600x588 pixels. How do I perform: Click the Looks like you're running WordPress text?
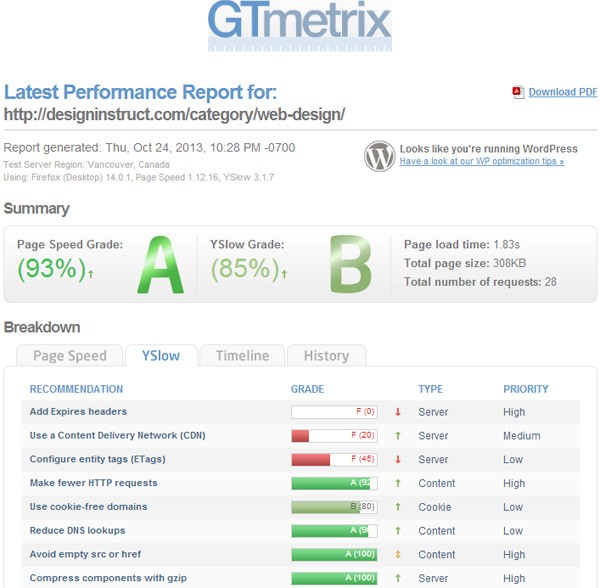point(489,149)
